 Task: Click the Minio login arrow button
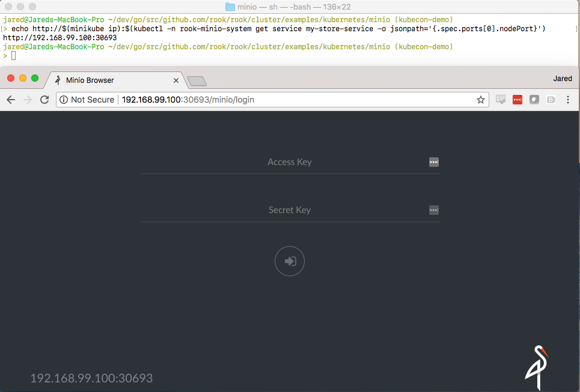(290, 261)
